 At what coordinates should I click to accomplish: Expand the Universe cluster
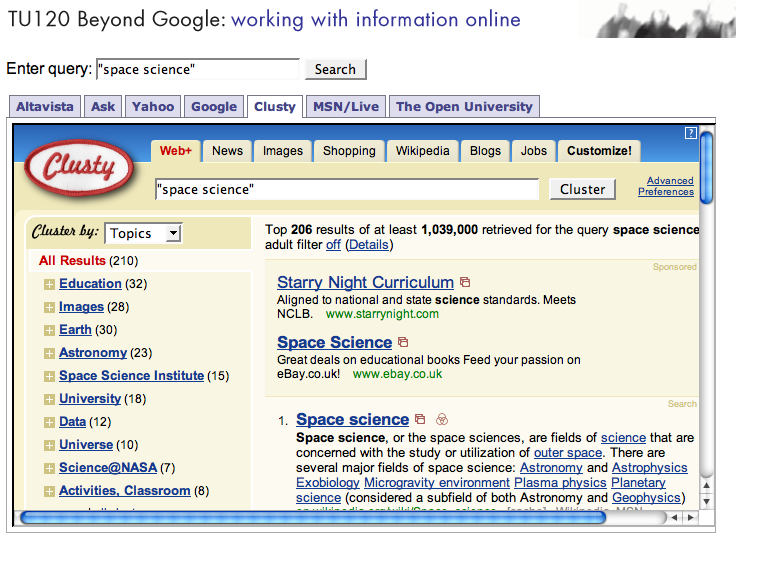pos(49,445)
